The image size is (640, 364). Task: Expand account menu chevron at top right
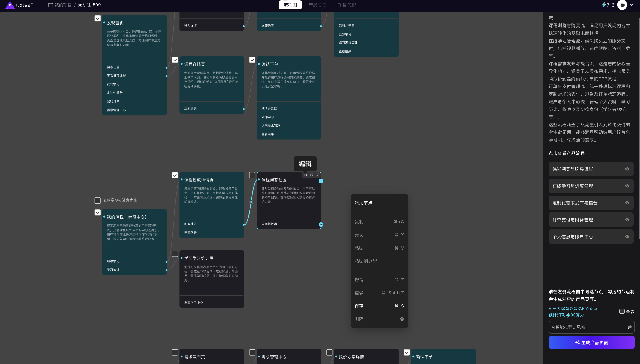coord(632,5)
